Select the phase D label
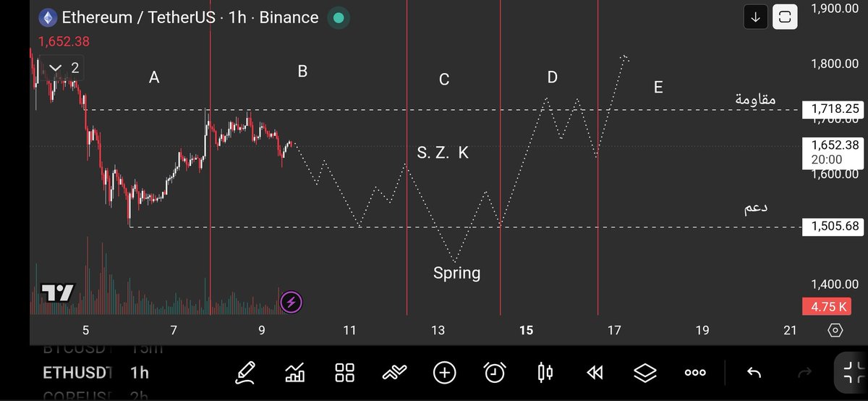Screen dimensions: 868x401 [x=552, y=77]
